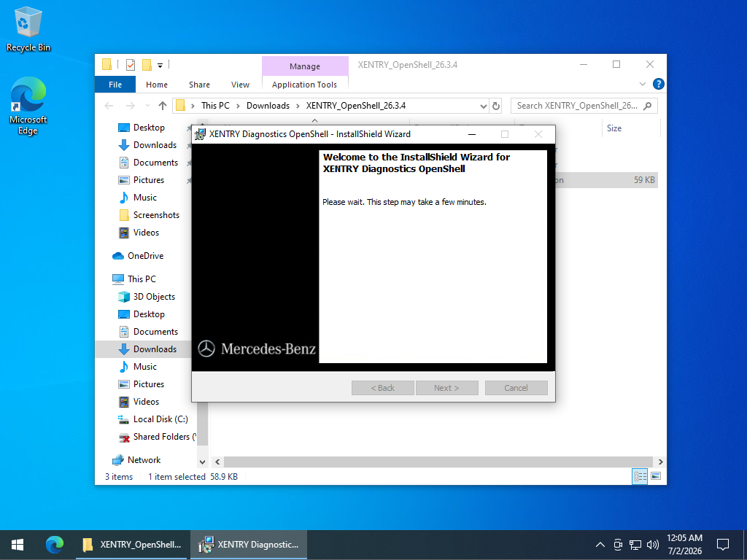
Task: Switch to XENTRY_OpenShell taskbar window
Action: click(x=133, y=544)
